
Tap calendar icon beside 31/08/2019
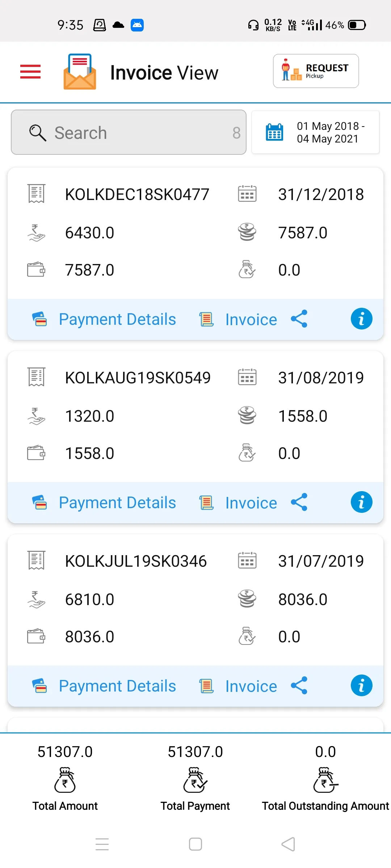[x=247, y=377]
